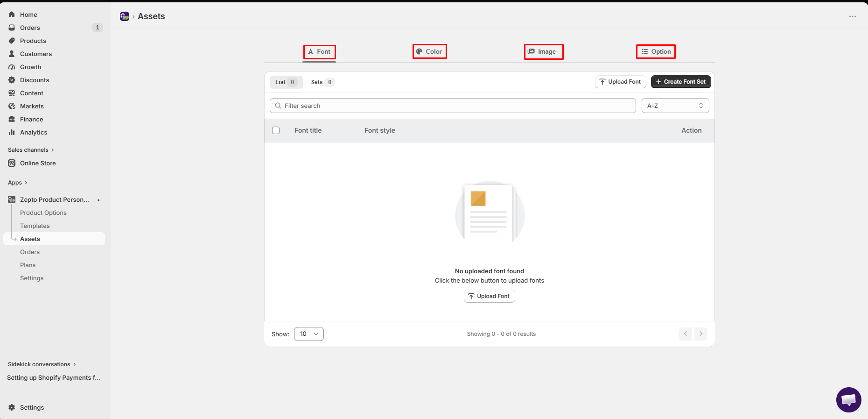The image size is (868, 419).
Task: Click the Customers person icon
Action: tap(12, 54)
